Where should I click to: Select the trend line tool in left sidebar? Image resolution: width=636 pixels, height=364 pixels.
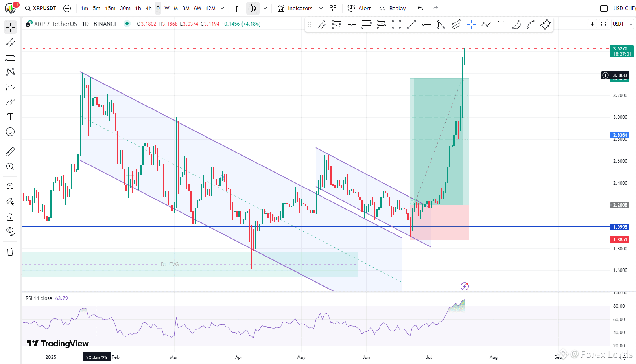click(x=10, y=42)
